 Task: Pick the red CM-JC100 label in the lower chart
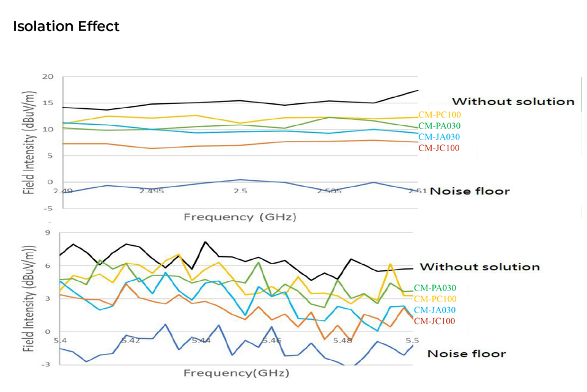(434, 321)
